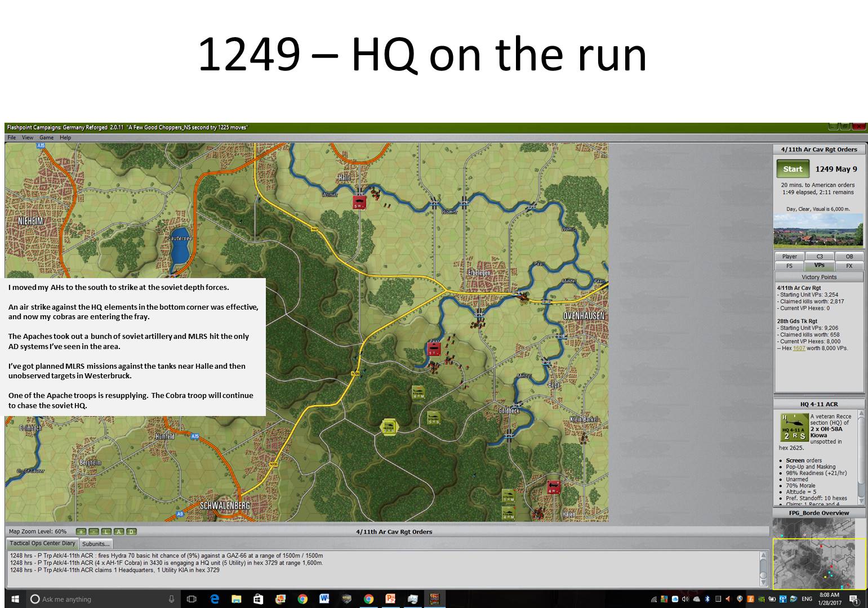Click the Cortana microphone icon
Viewport: 868px width, 608px height.
pyautogui.click(x=171, y=599)
